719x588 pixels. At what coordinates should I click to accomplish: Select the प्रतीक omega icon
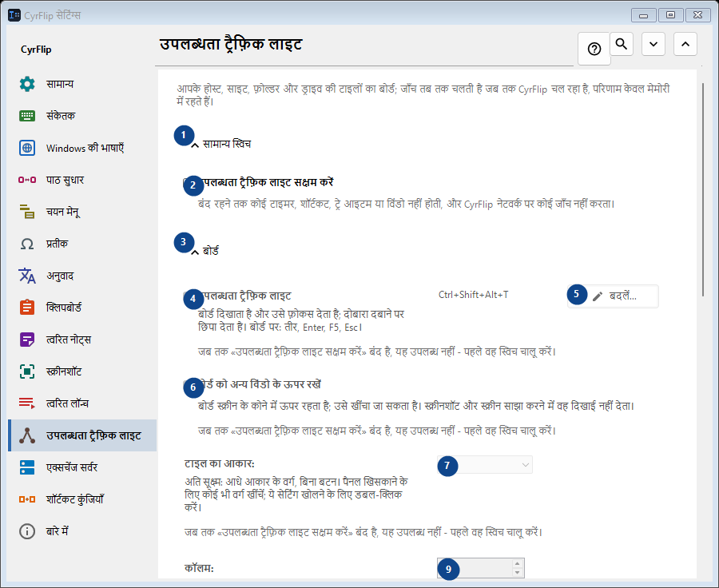[27, 244]
